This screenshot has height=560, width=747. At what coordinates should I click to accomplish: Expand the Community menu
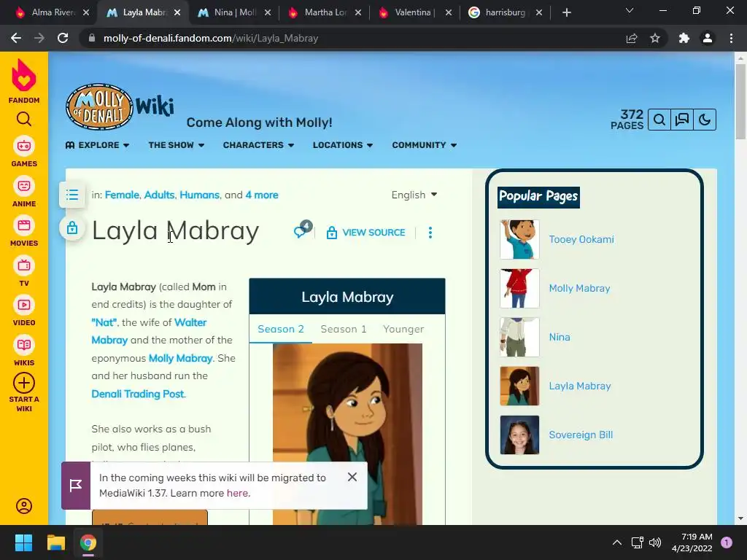tap(425, 145)
